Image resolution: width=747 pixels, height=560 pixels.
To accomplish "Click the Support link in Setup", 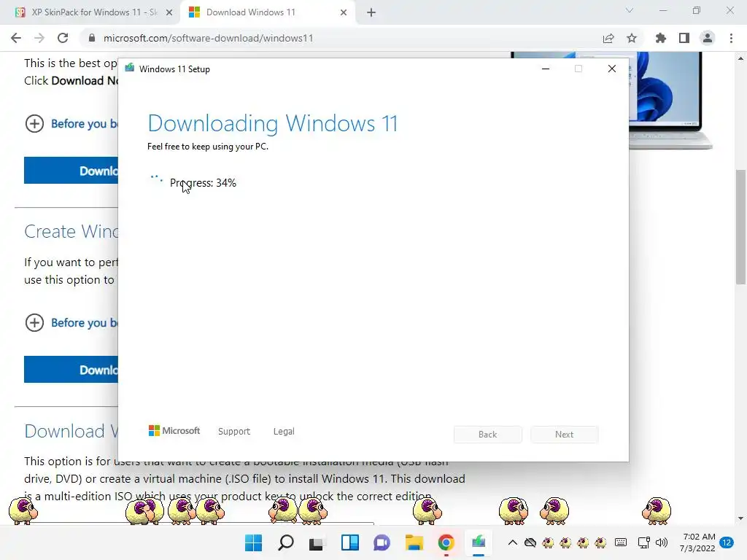I will tap(234, 432).
